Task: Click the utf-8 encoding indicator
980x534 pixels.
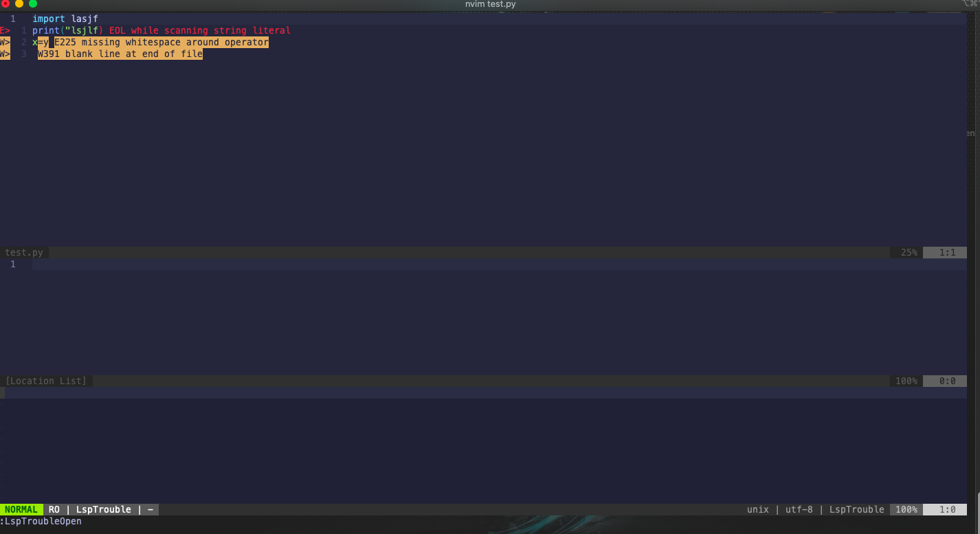Action: click(799, 509)
